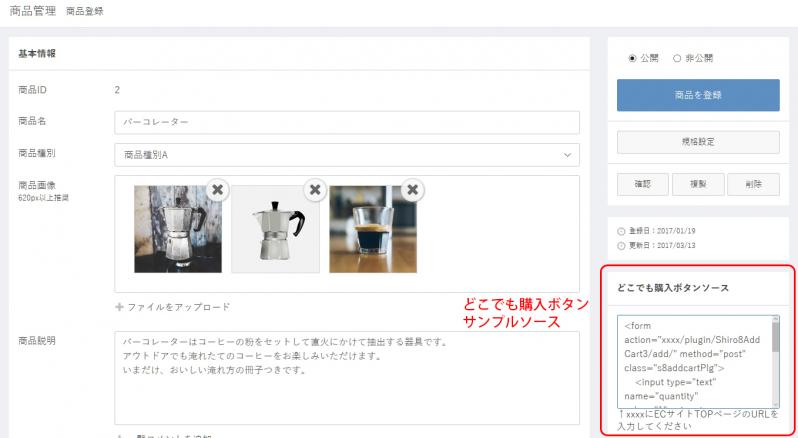This screenshot has height=438, width=798.
Task: Open 規格設定 button
Action: pos(698,142)
